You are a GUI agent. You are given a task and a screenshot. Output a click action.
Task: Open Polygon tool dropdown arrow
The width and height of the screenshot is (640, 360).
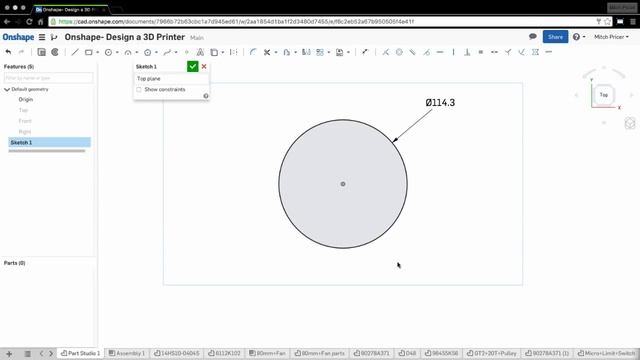point(156,52)
